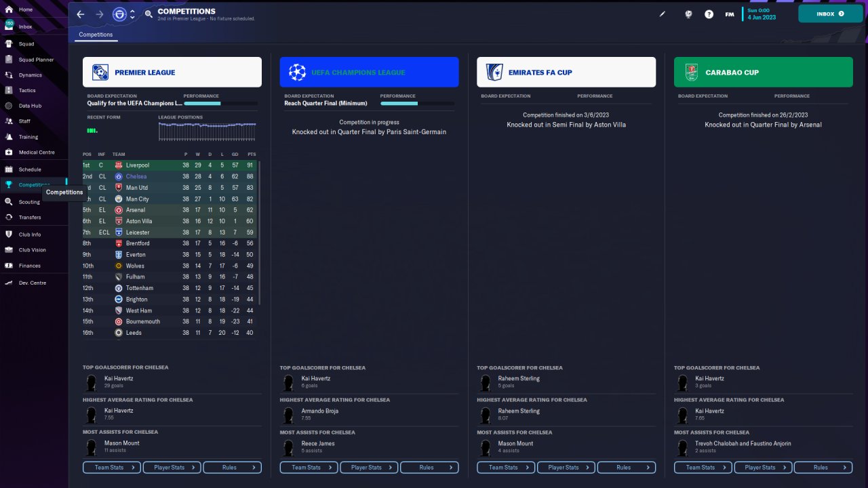Screen dimensions: 868x488
Task: Go forward with the forward arrow
Action: pos(100,14)
